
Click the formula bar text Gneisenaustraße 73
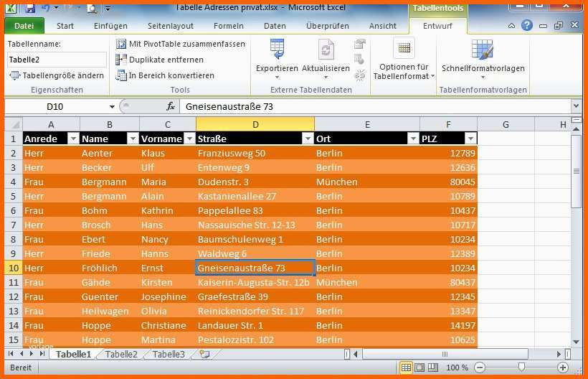[229, 106]
